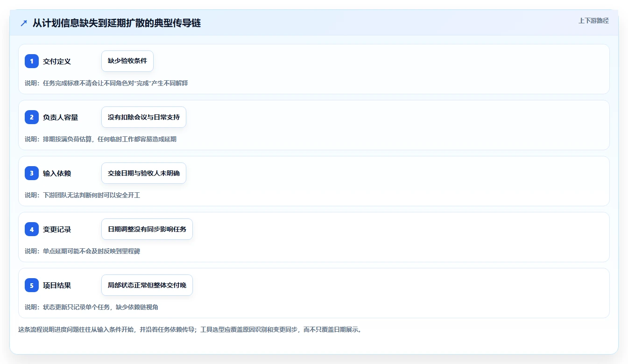Click the 负责人容量 step label
The width and height of the screenshot is (628, 364).
61,117
